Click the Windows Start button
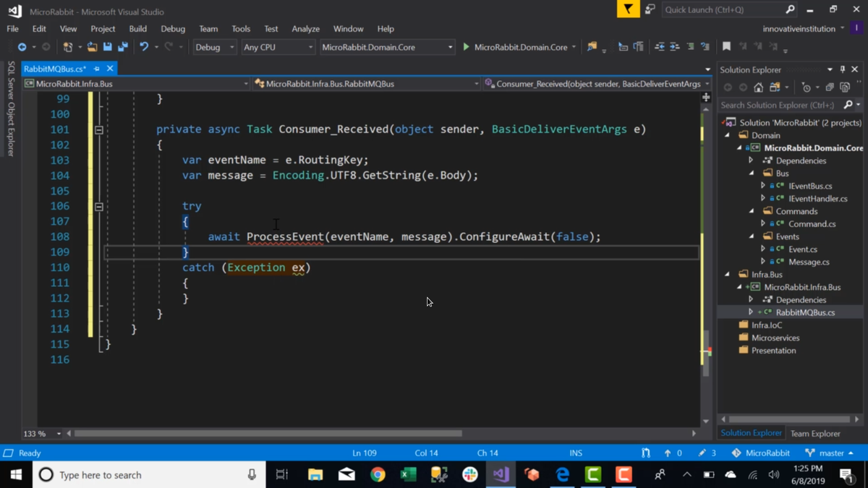 [16, 474]
